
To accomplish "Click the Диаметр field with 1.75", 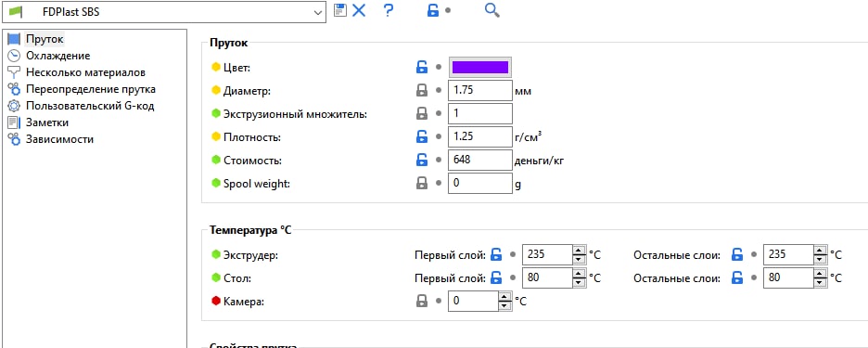I will pyautogui.click(x=480, y=90).
